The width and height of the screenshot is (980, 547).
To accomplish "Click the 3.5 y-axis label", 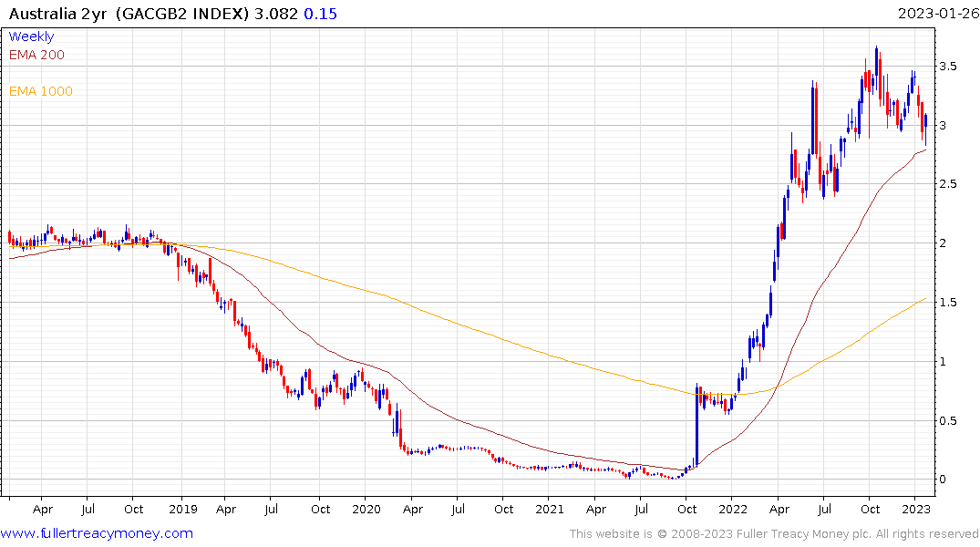I will (948, 67).
